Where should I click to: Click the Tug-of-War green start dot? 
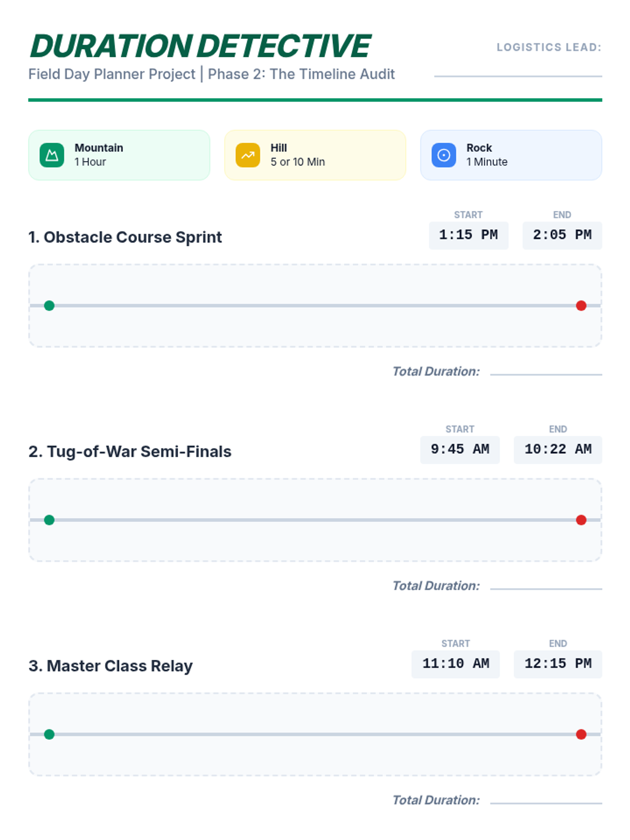[x=49, y=520]
